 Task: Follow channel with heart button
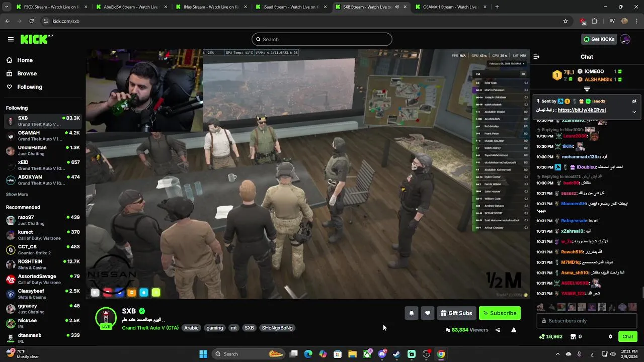coord(428,313)
